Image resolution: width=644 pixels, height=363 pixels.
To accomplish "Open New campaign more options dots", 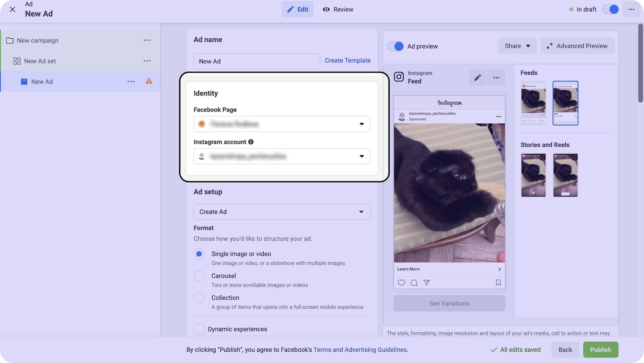I will tap(147, 40).
